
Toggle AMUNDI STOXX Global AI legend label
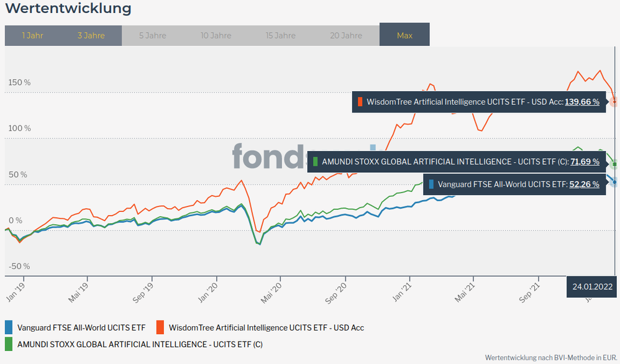140,344
